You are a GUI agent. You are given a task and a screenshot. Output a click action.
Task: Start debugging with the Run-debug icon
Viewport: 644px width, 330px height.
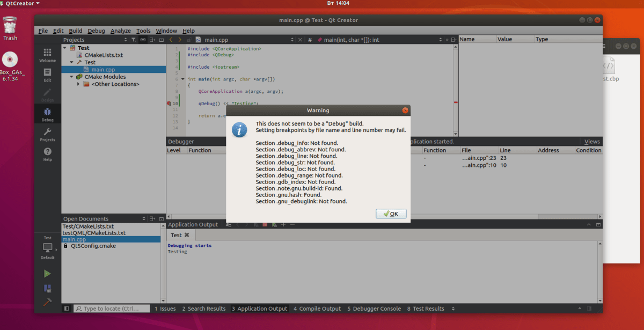[47, 288]
